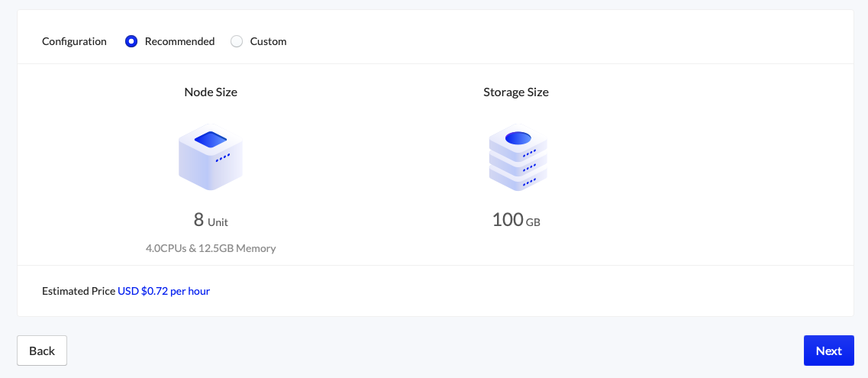Click the "Recommended" label text
This screenshot has height=378, width=868.
179,41
